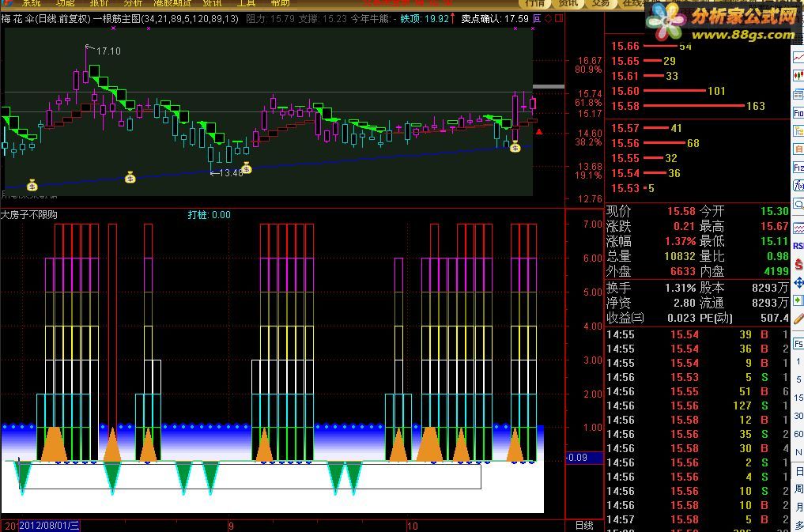
Task: Click the 14:57 trade row at 15.58
Action: point(698,519)
